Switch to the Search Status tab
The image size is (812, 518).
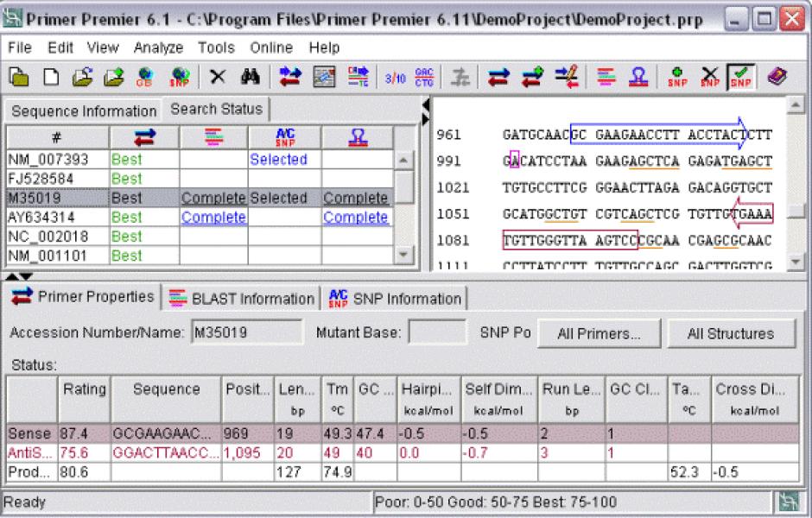click(x=217, y=109)
